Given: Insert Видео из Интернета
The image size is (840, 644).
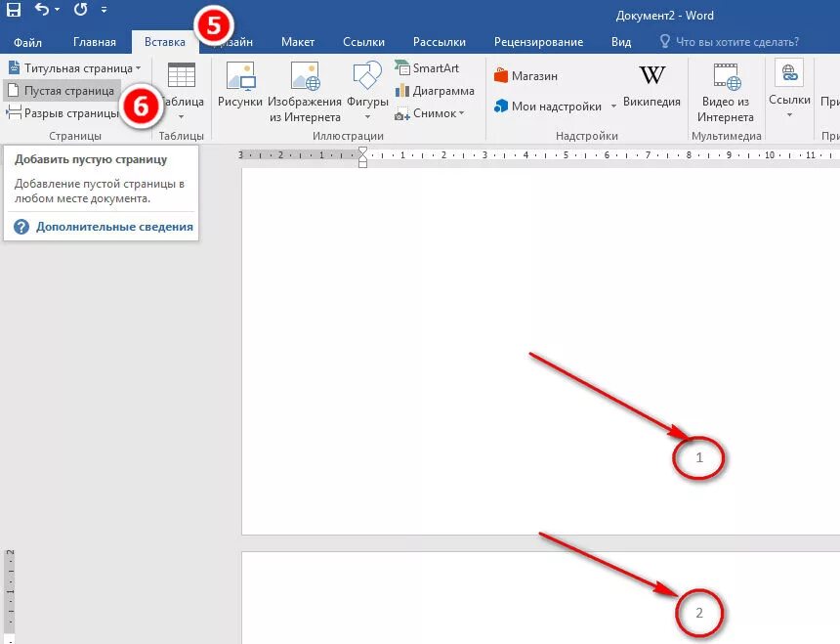Looking at the screenshot, I should (726, 93).
